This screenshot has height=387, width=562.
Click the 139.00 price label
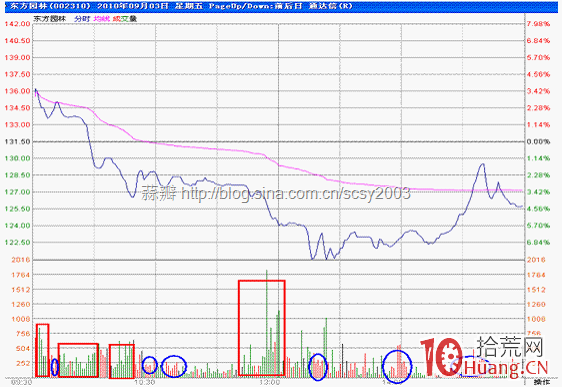(17, 57)
